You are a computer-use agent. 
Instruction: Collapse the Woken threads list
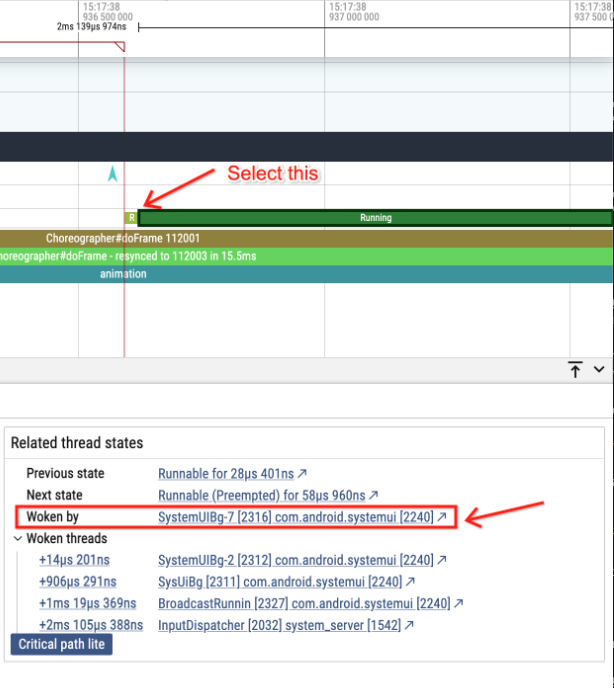pos(18,539)
